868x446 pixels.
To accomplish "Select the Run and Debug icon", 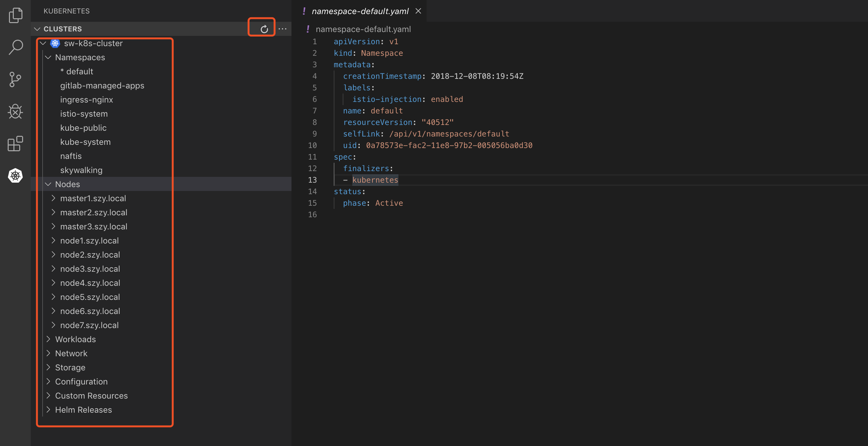I will [15, 111].
